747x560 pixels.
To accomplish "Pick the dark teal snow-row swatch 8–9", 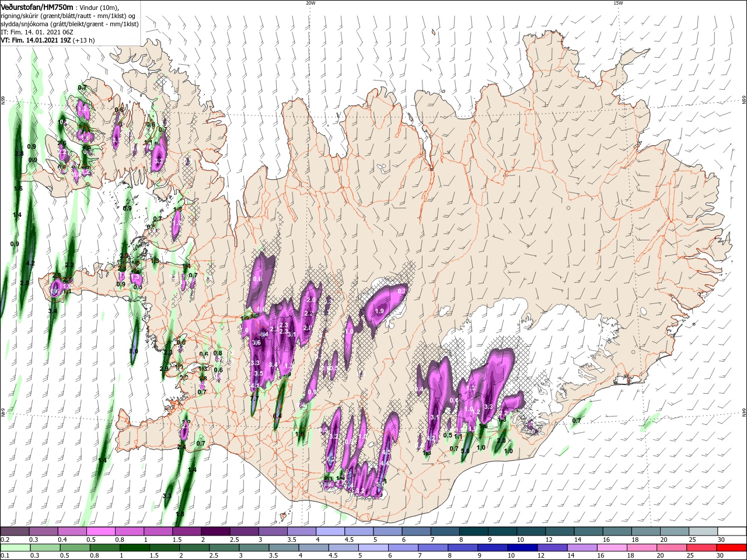I will [474, 531].
